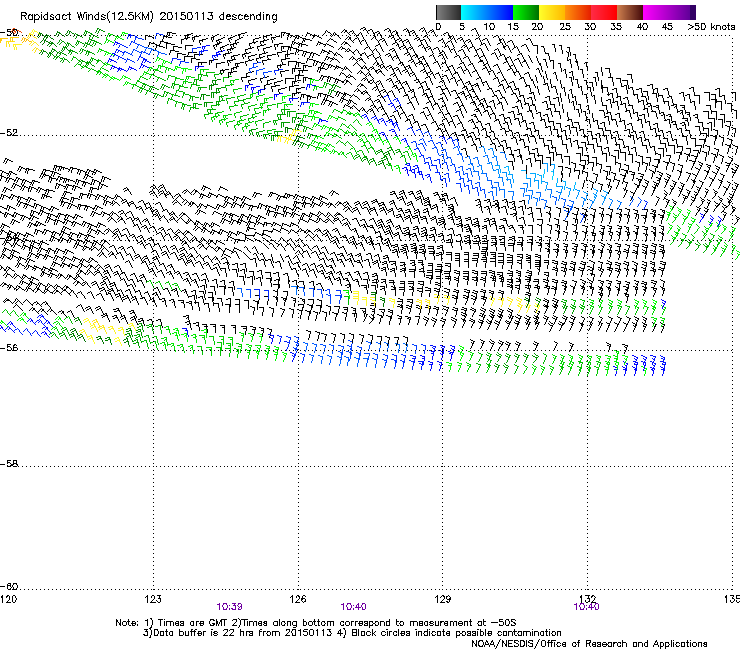Click the credit 'NOAA/NESDIS/Office of Research and Applications'
Viewport: 740px width, 650px height.
(x=589, y=644)
